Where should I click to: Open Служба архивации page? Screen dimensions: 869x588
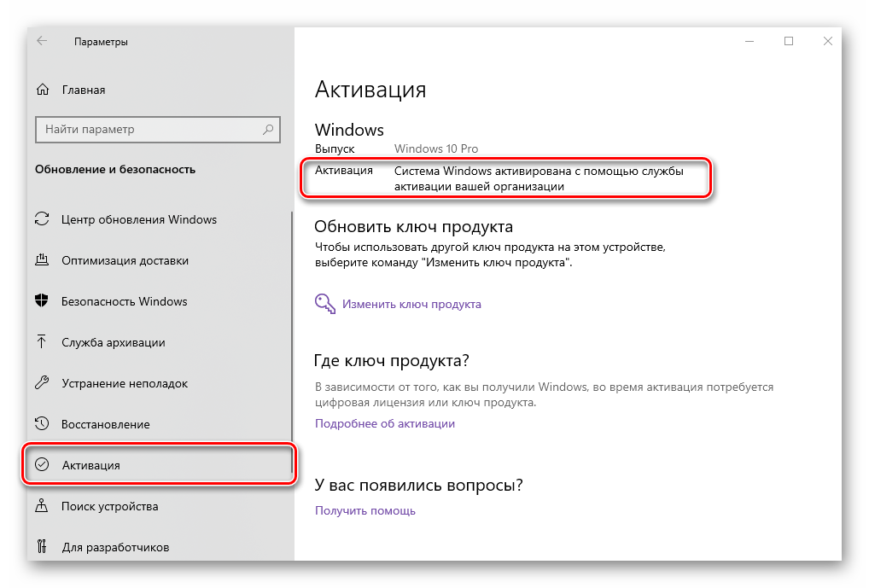pos(160,342)
